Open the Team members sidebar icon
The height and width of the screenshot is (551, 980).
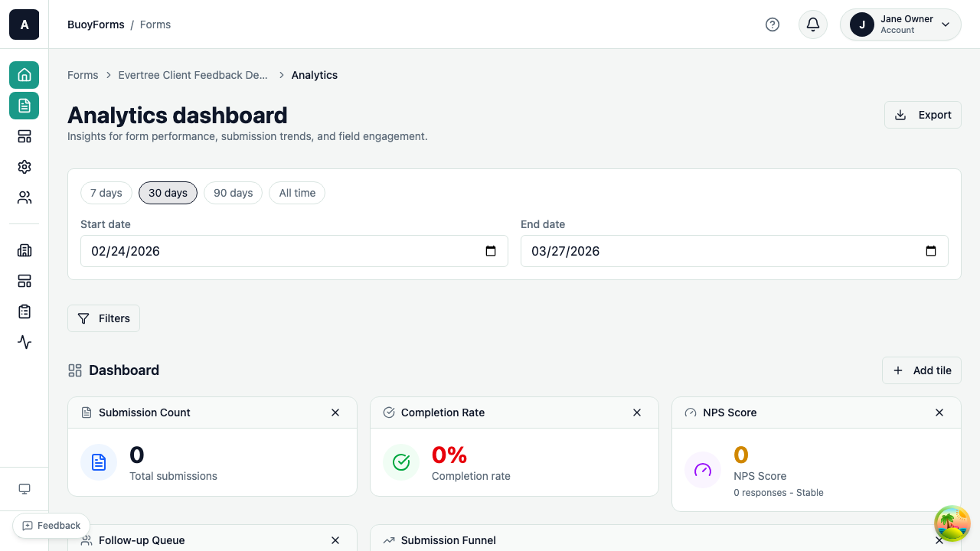pos(24,197)
